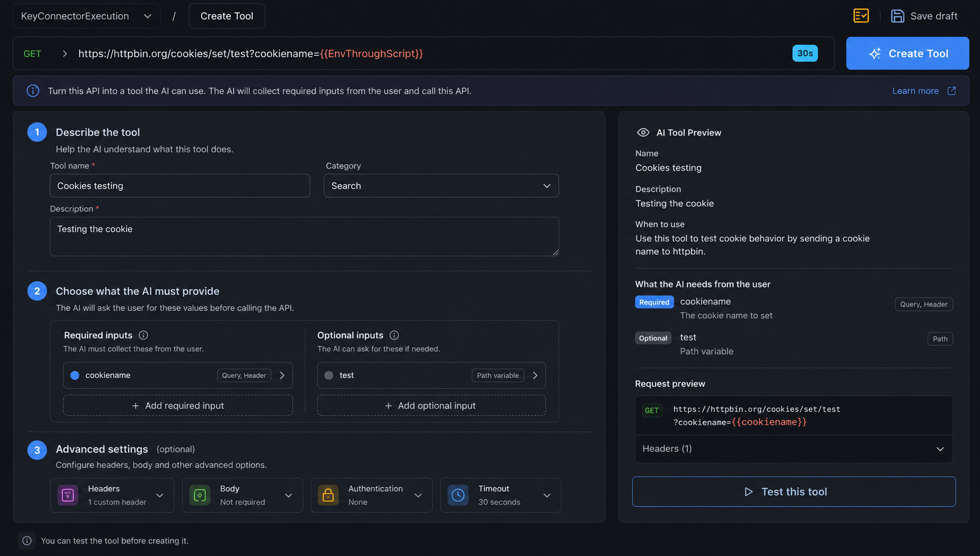Click the 30s timeout badge

(x=805, y=54)
